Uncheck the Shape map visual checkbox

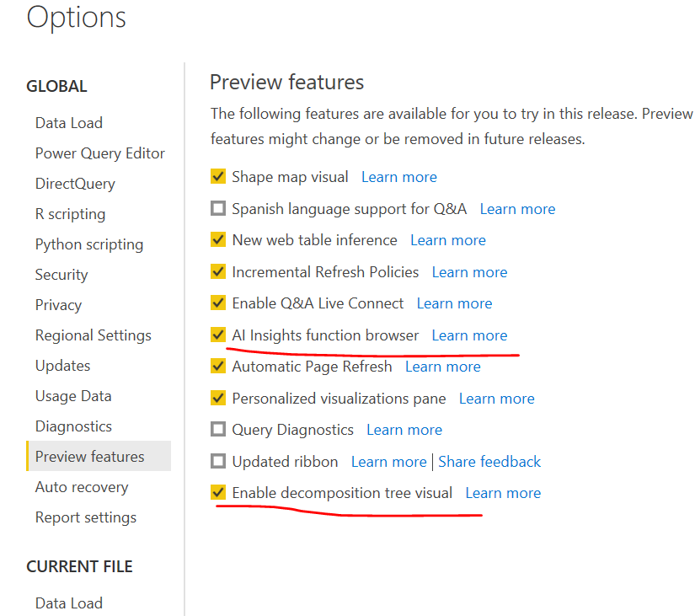pyautogui.click(x=218, y=177)
